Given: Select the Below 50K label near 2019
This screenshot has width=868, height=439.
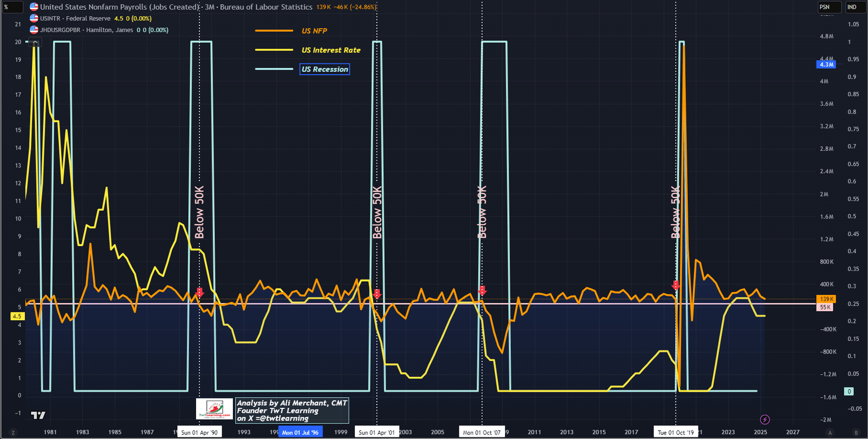Looking at the screenshot, I should 675,212.
